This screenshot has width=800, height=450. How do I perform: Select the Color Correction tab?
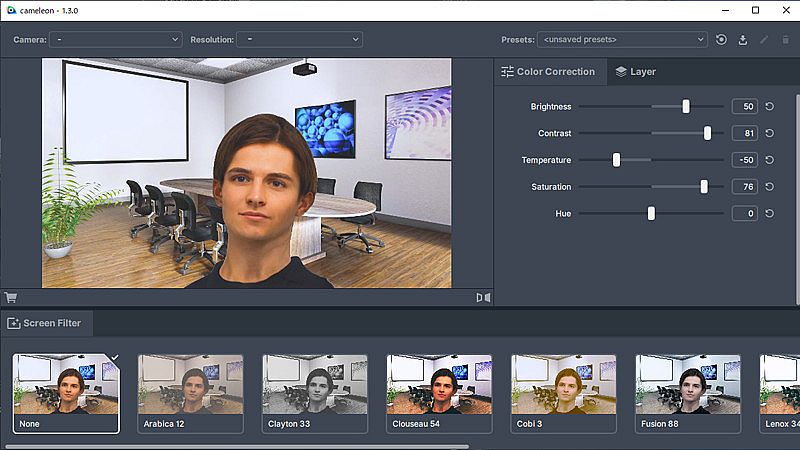click(548, 72)
